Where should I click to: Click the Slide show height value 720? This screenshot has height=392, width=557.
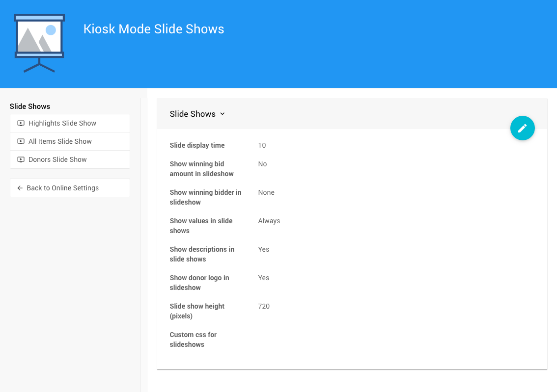point(264,306)
